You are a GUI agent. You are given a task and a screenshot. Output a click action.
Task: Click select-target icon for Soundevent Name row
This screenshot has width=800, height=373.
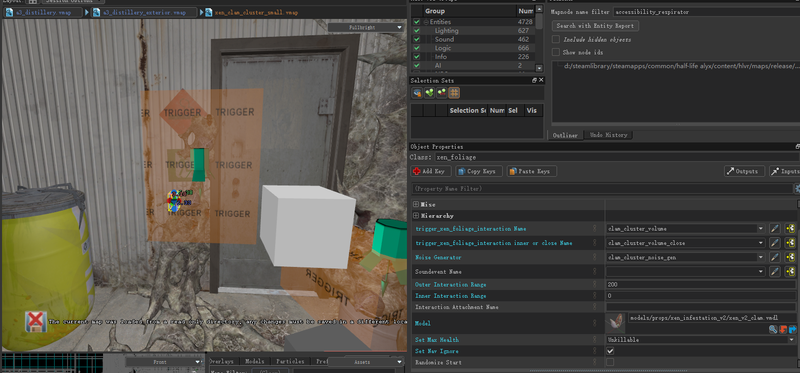click(791, 272)
